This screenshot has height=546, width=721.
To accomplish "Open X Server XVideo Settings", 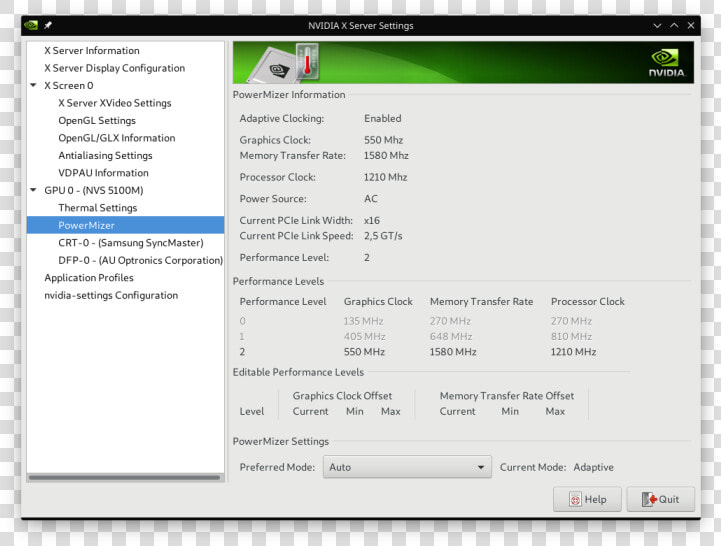I will pos(114,103).
